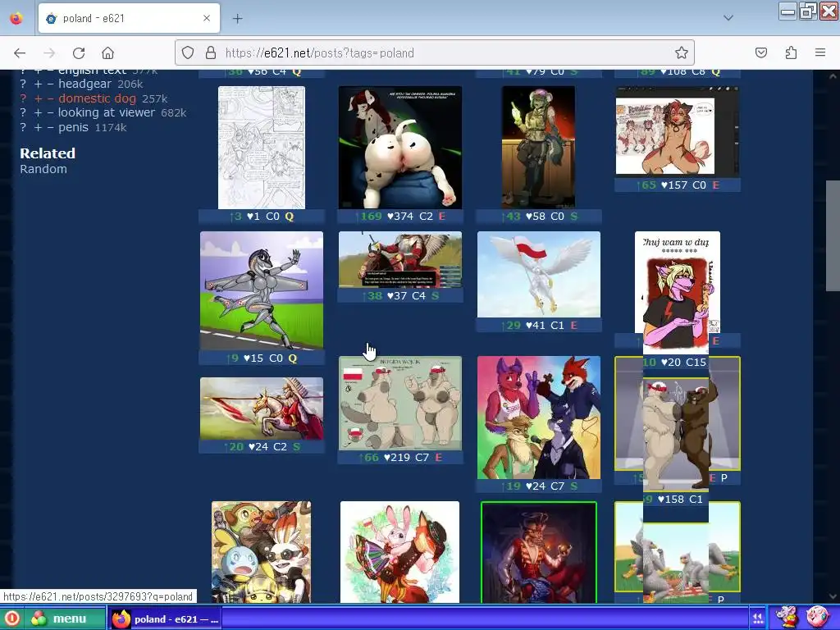Open the four colorful characters group thumbnail

point(538,418)
